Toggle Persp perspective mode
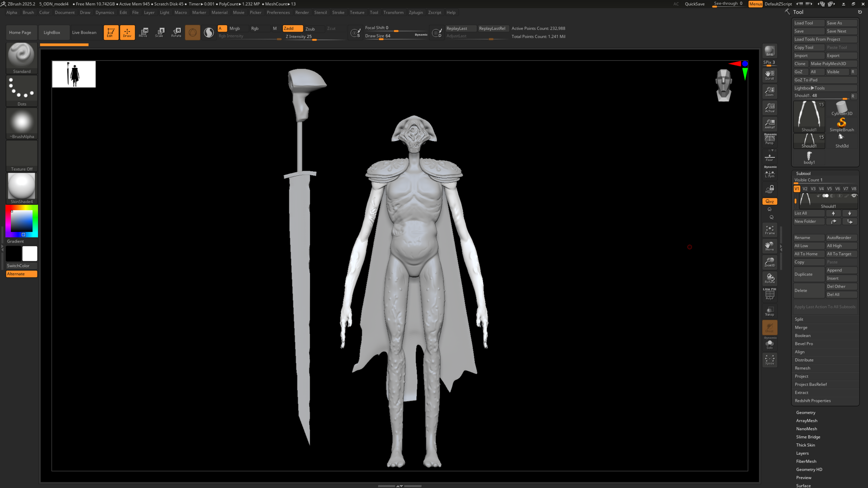The width and height of the screenshot is (868, 488). 769,140
